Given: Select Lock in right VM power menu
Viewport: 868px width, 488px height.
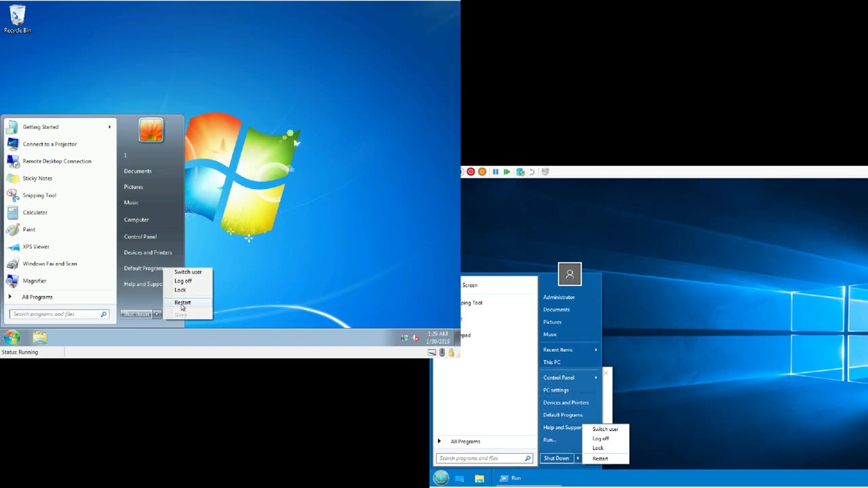Looking at the screenshot, I should pyautogui.click(x=598, y=448).
